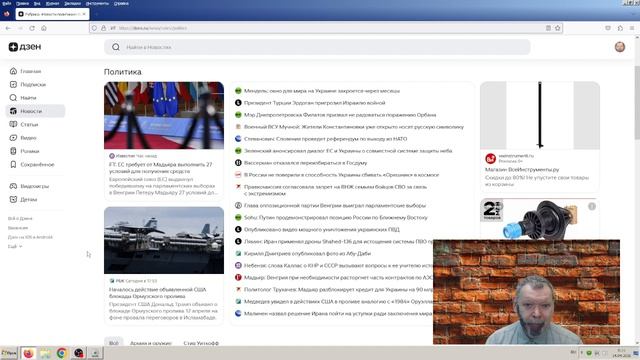Open Инструменты menu in menu bar
Image resolution: width=640 pixels, height=360 pixels.
tap(97, 3)
